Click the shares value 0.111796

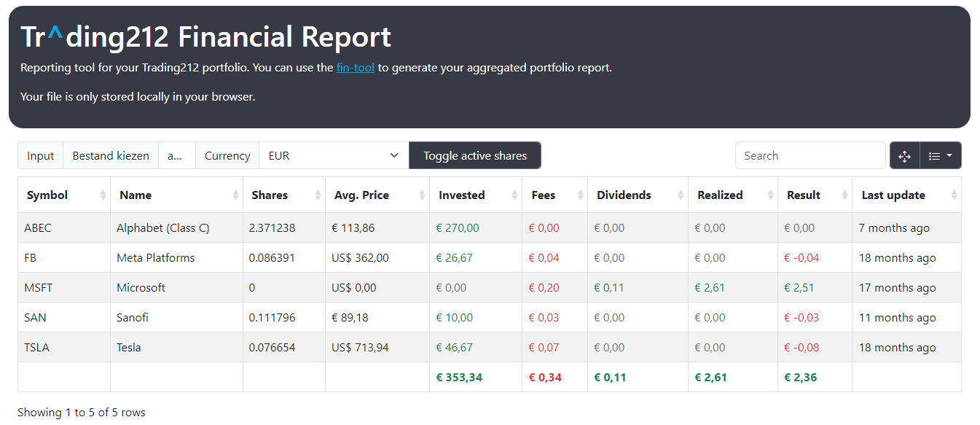pos(272,318)
